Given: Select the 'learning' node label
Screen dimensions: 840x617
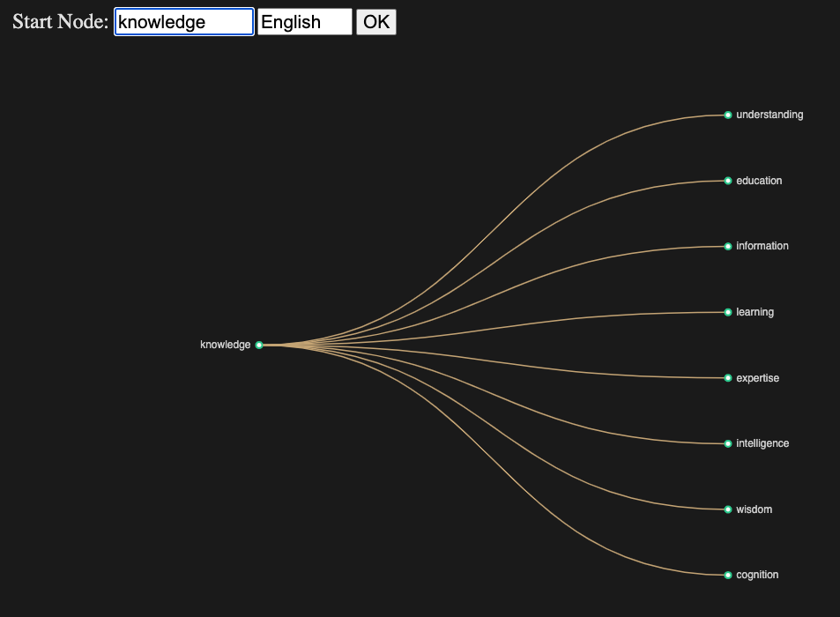Looking at the screenshot, I should [755, 312].
